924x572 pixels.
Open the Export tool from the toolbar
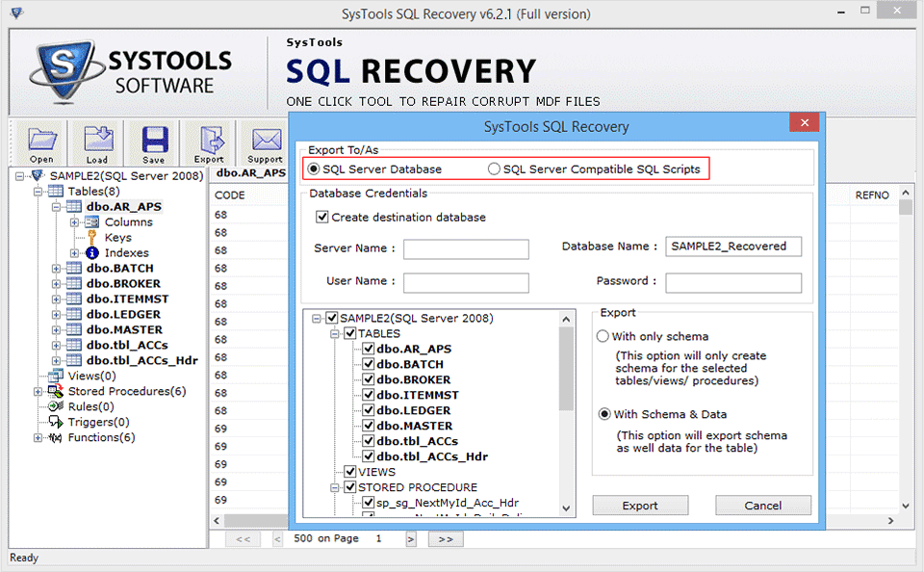(x=208, y=143)
